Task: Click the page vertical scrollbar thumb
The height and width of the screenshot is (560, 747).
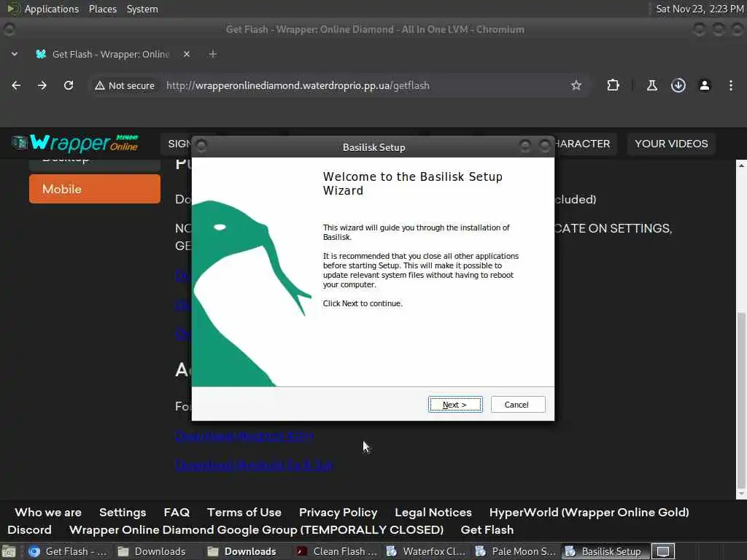Action: point(741,400)
